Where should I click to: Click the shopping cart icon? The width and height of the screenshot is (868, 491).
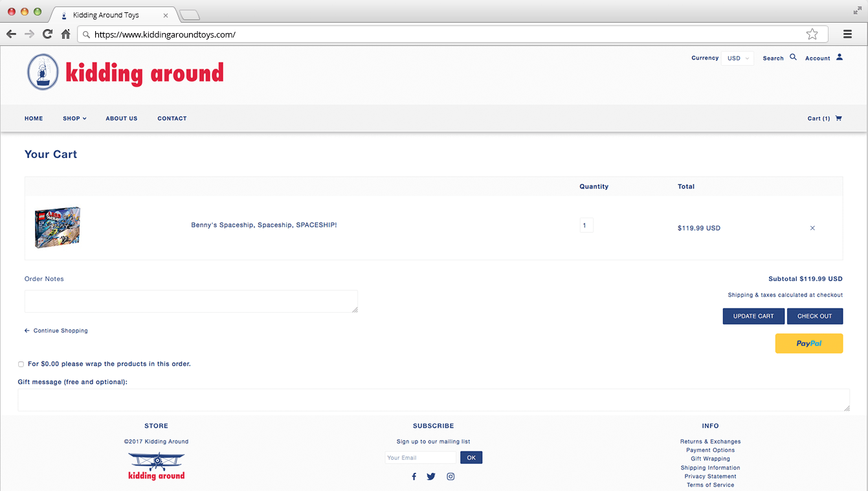(x=839, y=118)
